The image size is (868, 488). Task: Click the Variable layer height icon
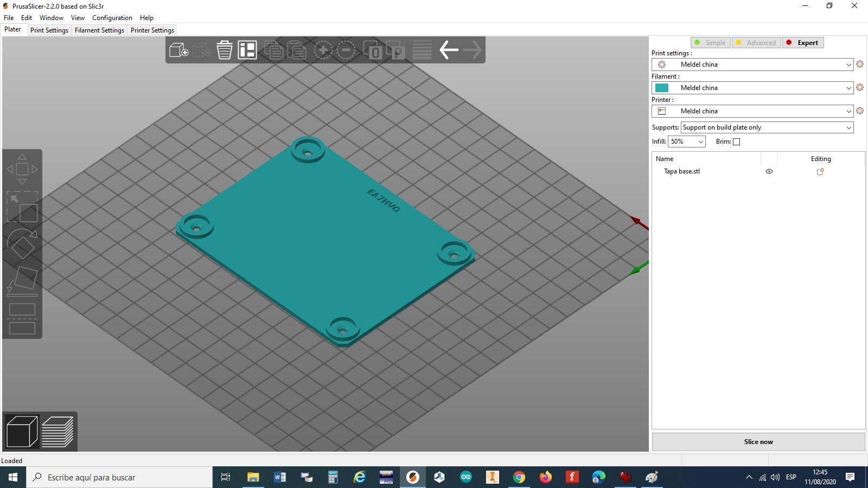coord(422,50)
